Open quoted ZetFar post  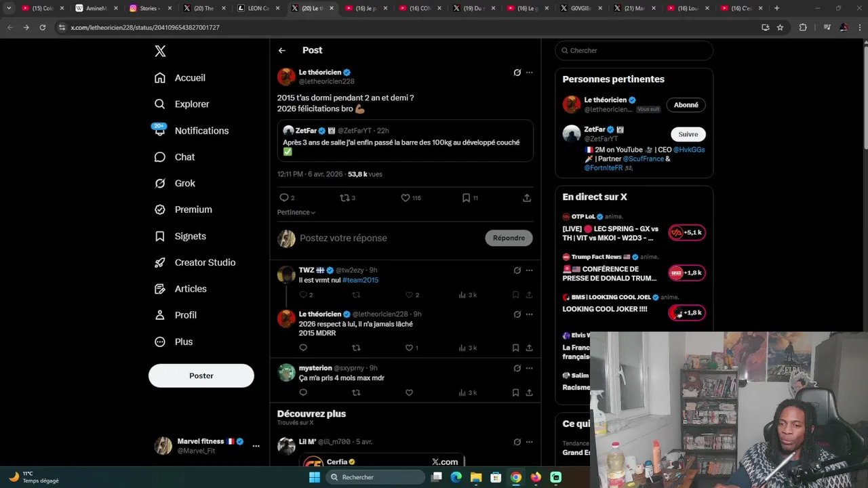(x=406, y=141)
